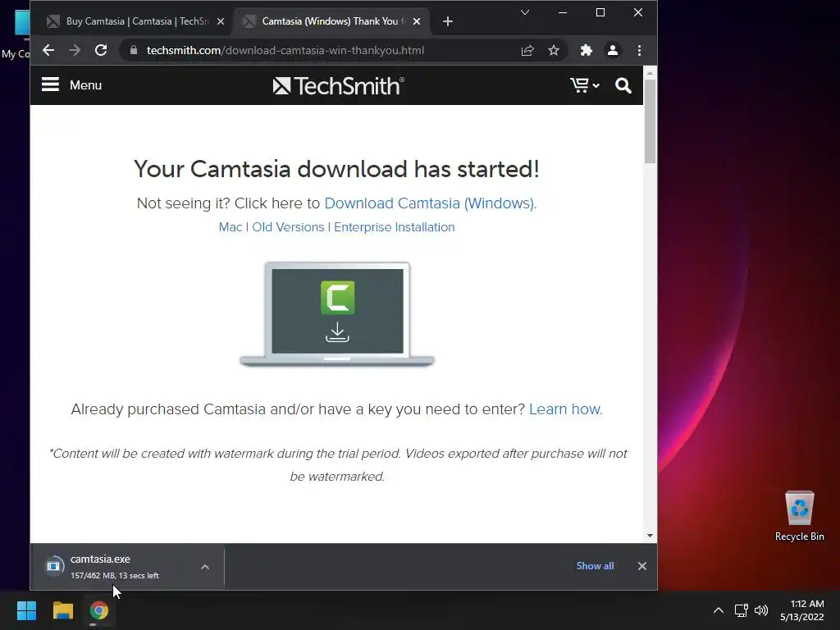Show hidden system tray icons
This screenshot has height=630, width=840.
click(x=719, y=610)
